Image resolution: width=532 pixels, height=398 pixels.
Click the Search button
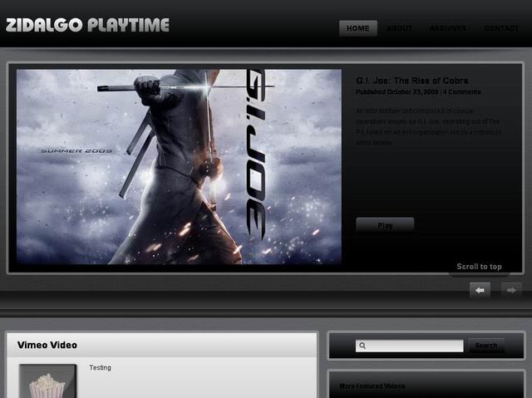pos(485,346)
